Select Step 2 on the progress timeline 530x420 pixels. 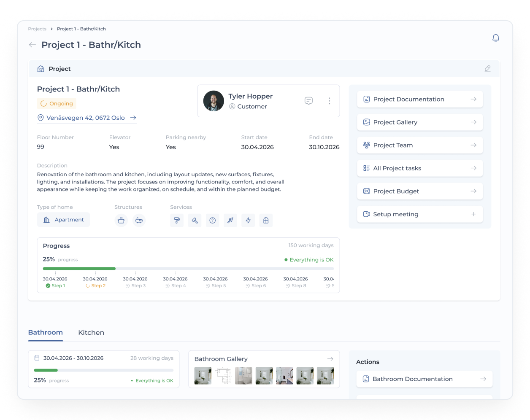(95, 286)
